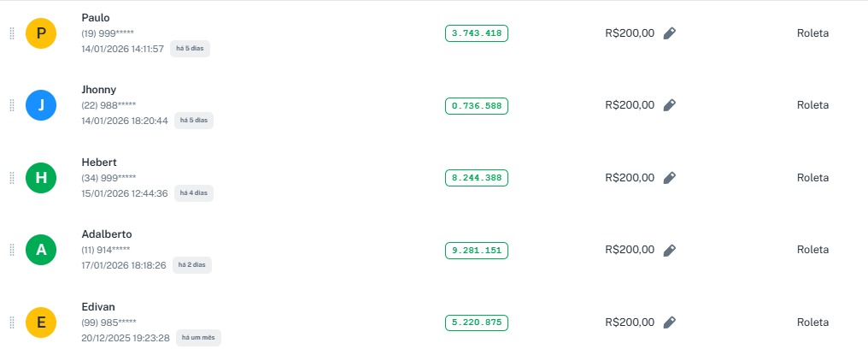Click the name Adalberto

pyautogui.click(x=107, y=234)
